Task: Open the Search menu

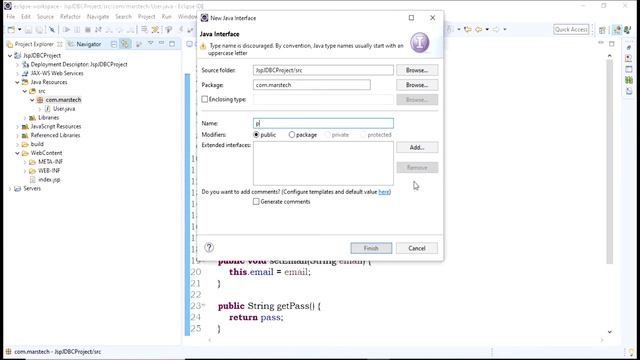Action: point(123,17)
